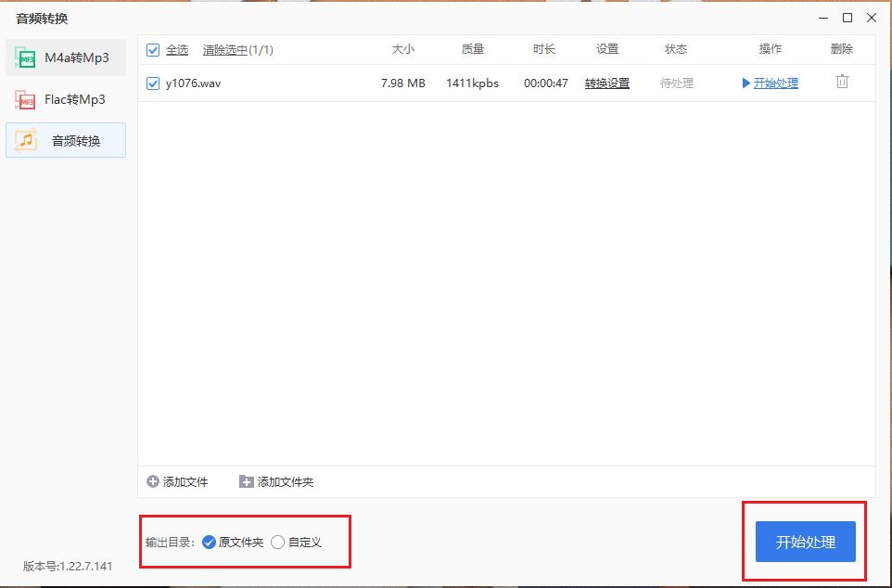Screen dimensions: 892x588
Task: Choose the 自定义 output directory option
Action: pyautogui.click(x=278, y=542)
